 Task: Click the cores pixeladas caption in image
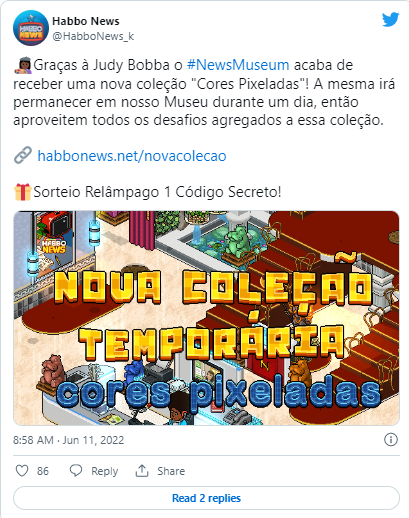(x=218, y=393)
